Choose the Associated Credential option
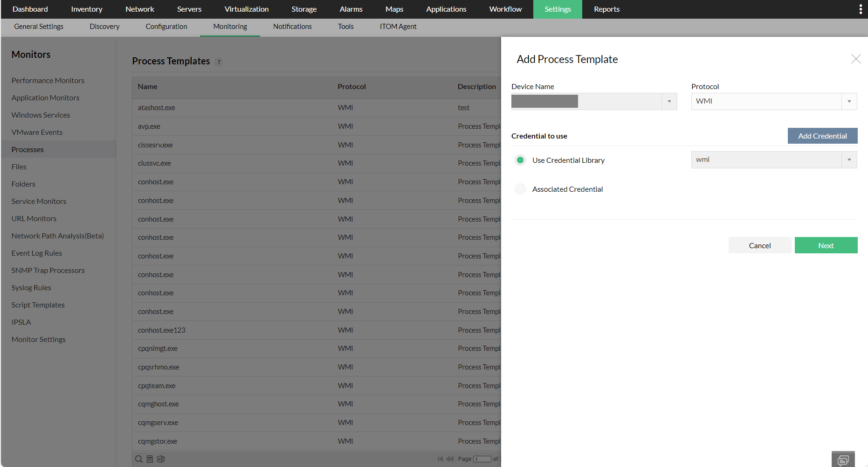The width and height of the screenshot is (868, 467). 520,189
